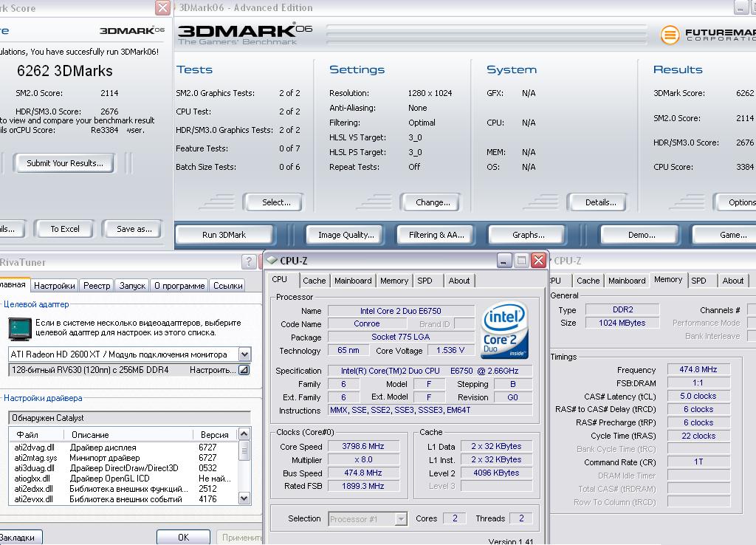Switch to Cache tab in front CPU-Z

point(315,281)
